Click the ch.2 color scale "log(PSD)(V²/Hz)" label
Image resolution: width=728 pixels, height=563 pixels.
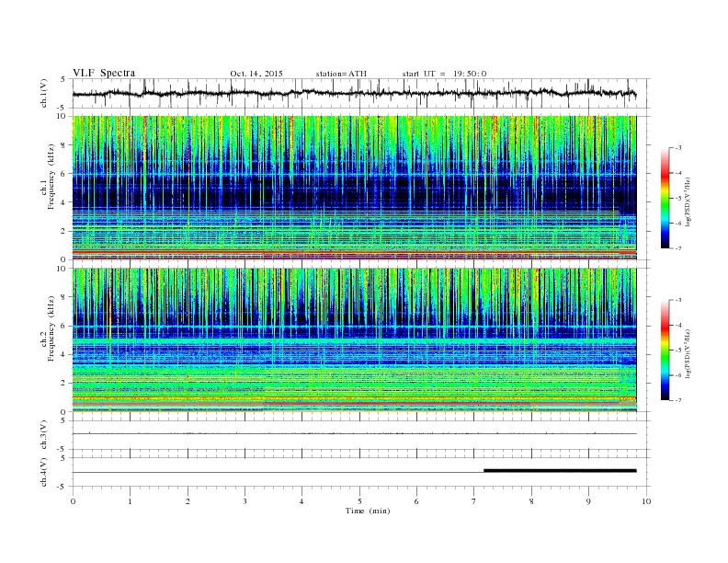[x=688, y=353]
